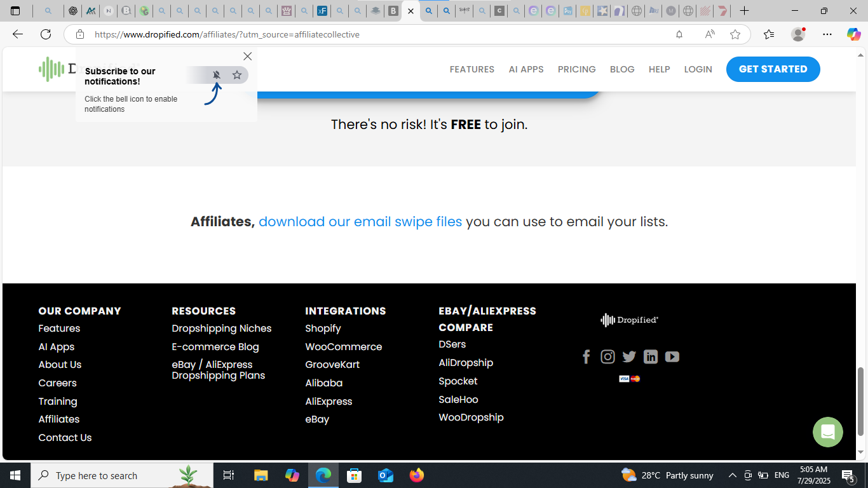The width and height of the screenshot is (868, 488).
Task: Open the WooCommerce integration link
Action: click(344, 347)
